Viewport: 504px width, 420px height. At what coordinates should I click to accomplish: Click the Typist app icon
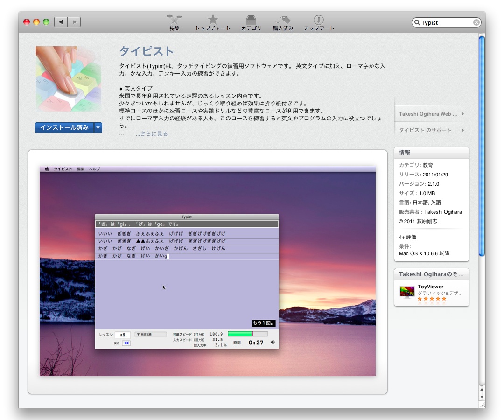pyautogui.click(x=69, y=79)
